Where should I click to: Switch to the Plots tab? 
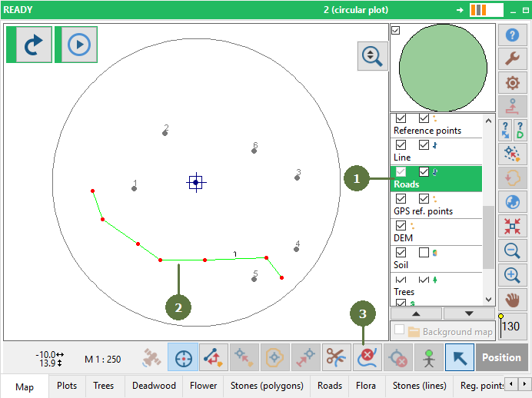coord(67,386)
